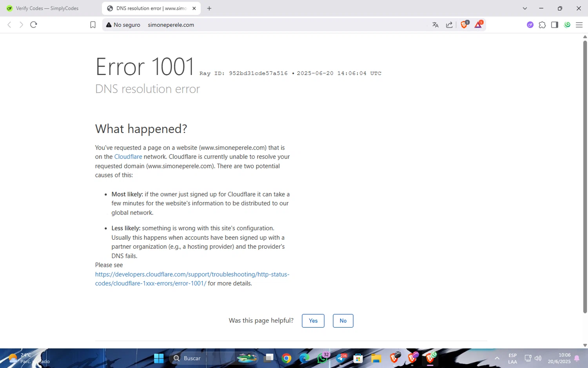Screen dimensions: 588x368
Task: Answer Yes to 'Was this page helpful?'
Action: (313, 321)
